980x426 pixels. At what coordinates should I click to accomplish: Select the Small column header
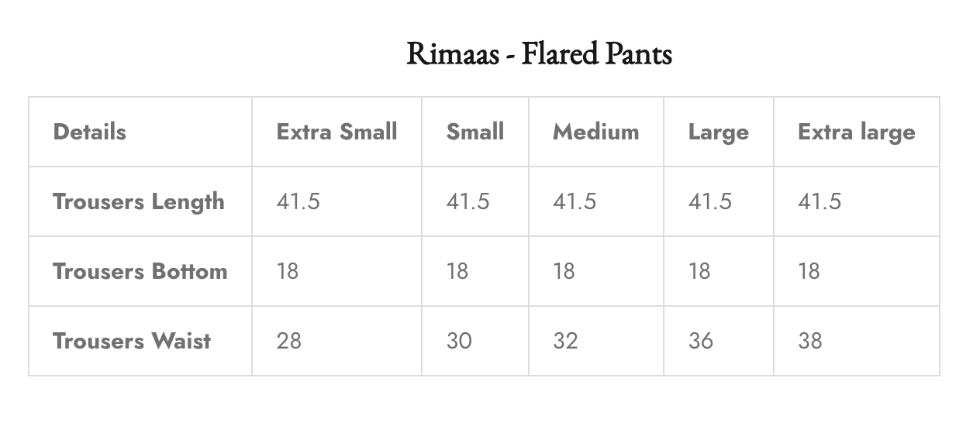pos(474,132)
